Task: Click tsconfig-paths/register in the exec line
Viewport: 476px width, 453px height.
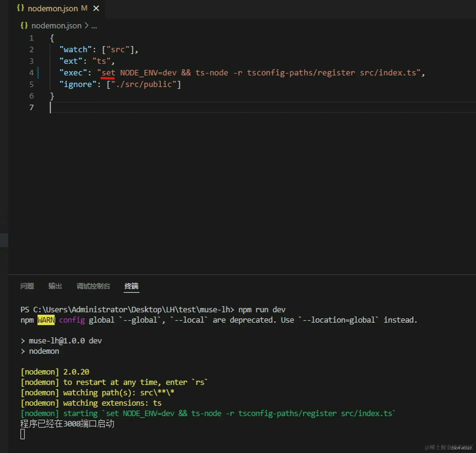Action: (x=301, y=73)
